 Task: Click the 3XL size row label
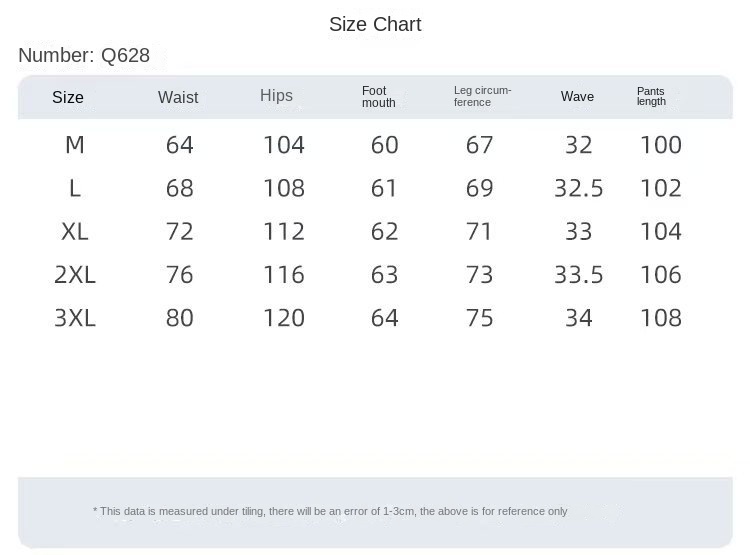75,318
